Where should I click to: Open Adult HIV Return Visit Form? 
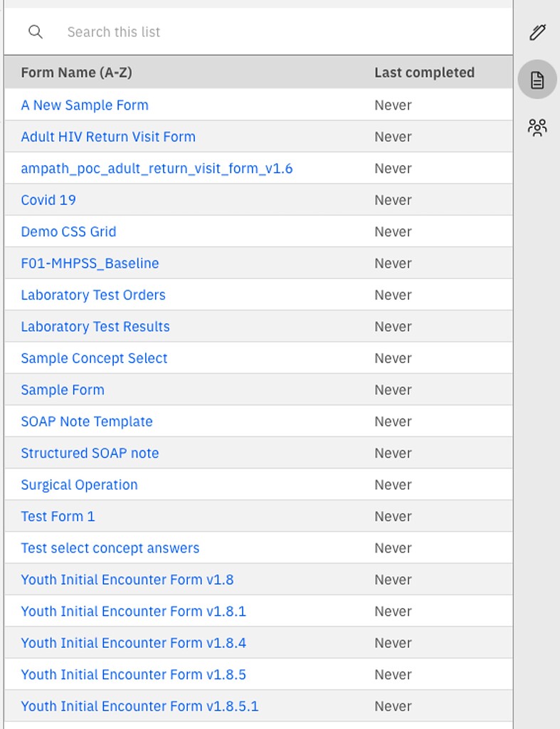[x=108, y=137]
